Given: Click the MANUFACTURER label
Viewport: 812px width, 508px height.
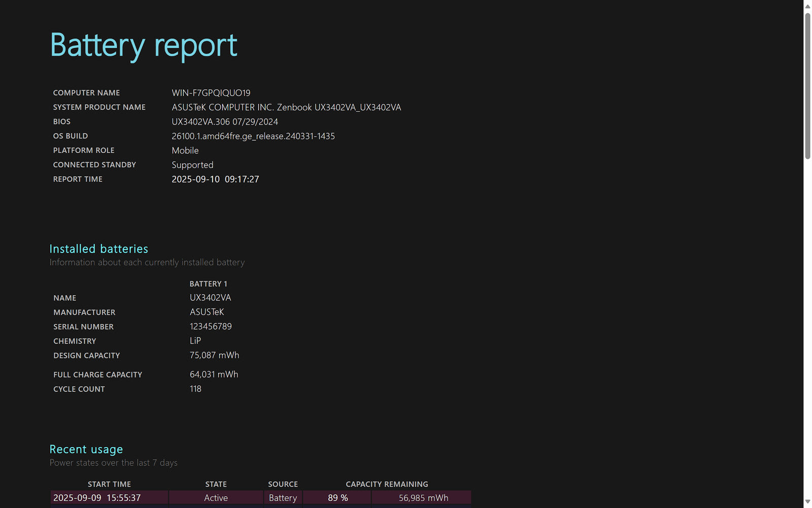Looking at the screenshot, I should [x=84, y=312].
